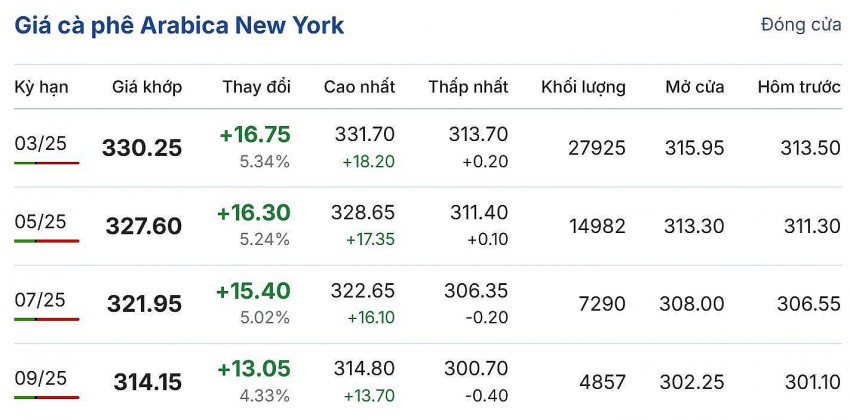Viewport: 850px width, 420px height.
Task: Select the 09/25 contract term
Action: pos(41,378)
